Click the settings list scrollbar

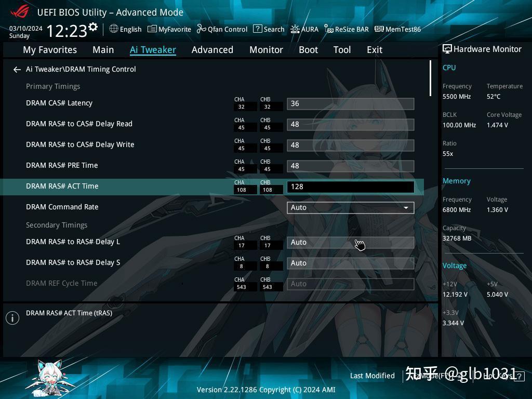click(x=430, y=78)
